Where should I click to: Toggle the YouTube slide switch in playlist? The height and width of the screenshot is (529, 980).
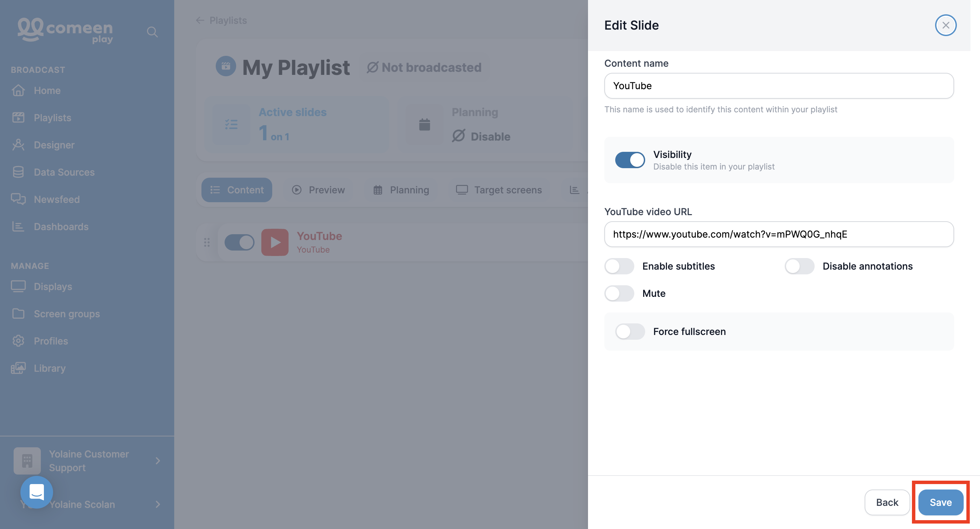[x=239, y=242]
